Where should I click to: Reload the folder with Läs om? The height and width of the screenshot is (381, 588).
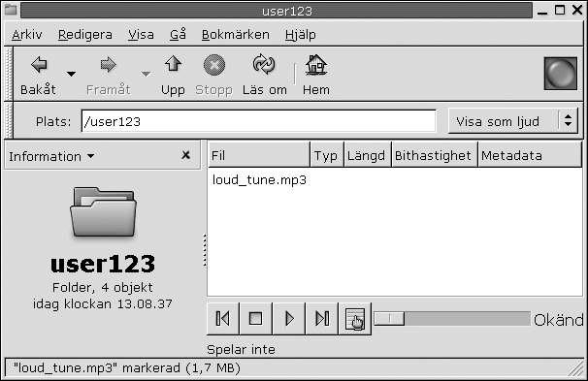264,75
